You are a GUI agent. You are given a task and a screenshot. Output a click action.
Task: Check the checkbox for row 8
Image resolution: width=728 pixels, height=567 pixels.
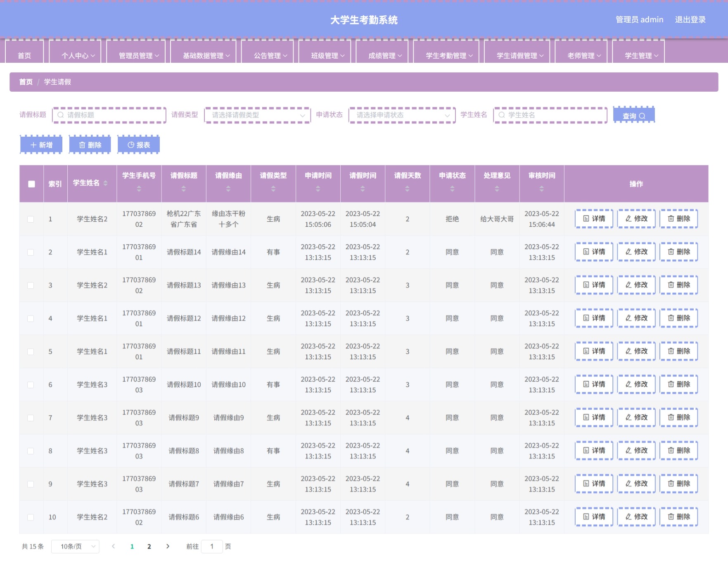31,451
